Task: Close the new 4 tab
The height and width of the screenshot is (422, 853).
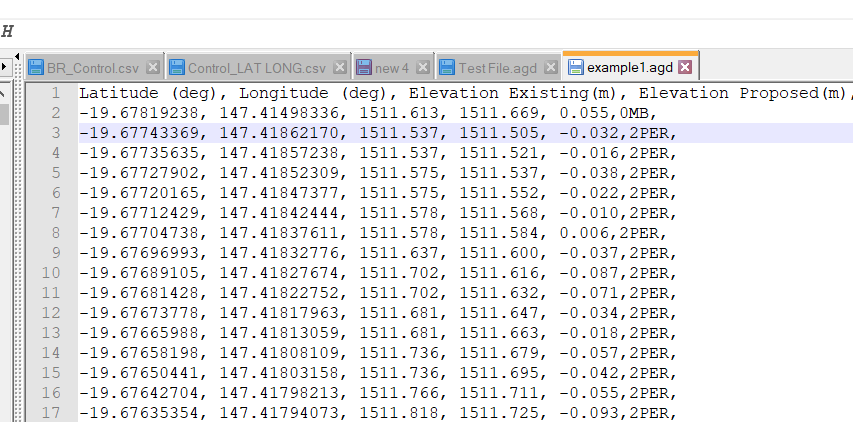Action: 423,68
